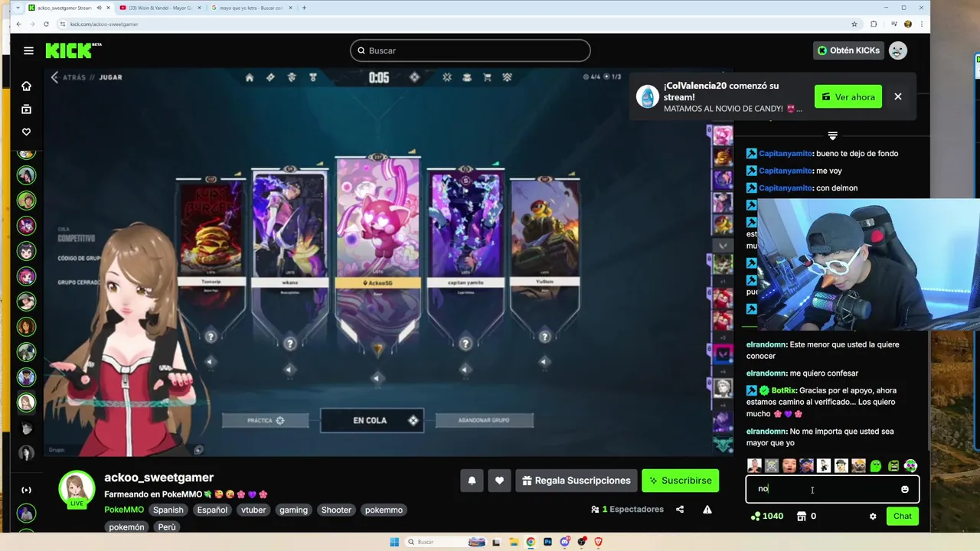
Task: Open Following heart icon in sidebar
Action: [x=26, y=132]
